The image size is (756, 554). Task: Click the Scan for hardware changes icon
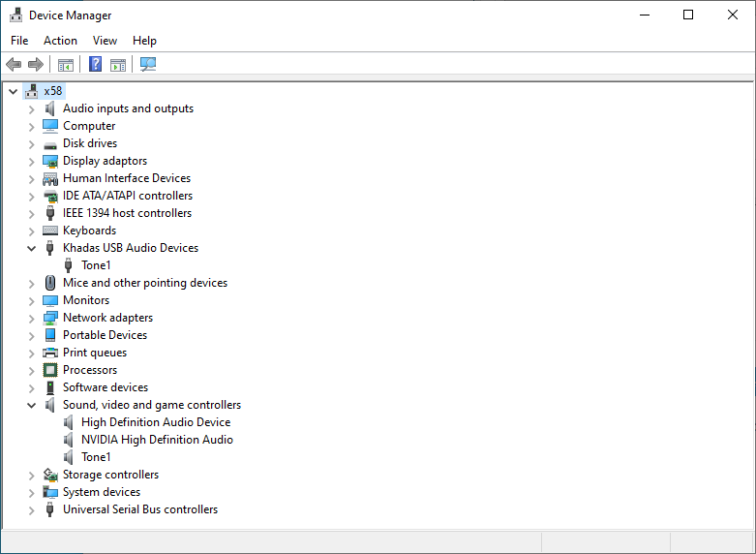148,64
